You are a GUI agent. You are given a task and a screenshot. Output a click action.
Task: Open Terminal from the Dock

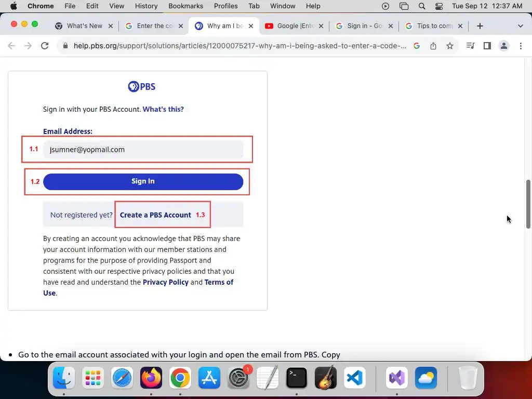pos(297,378)
